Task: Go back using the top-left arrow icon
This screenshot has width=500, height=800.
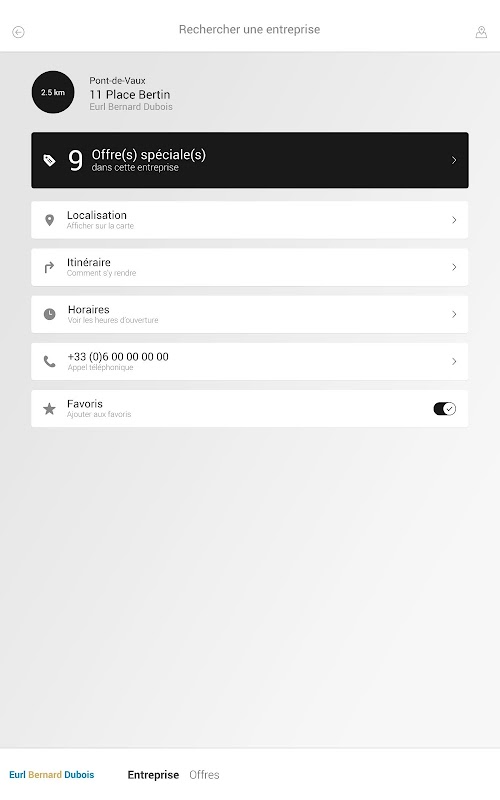Action: [18, 32]
